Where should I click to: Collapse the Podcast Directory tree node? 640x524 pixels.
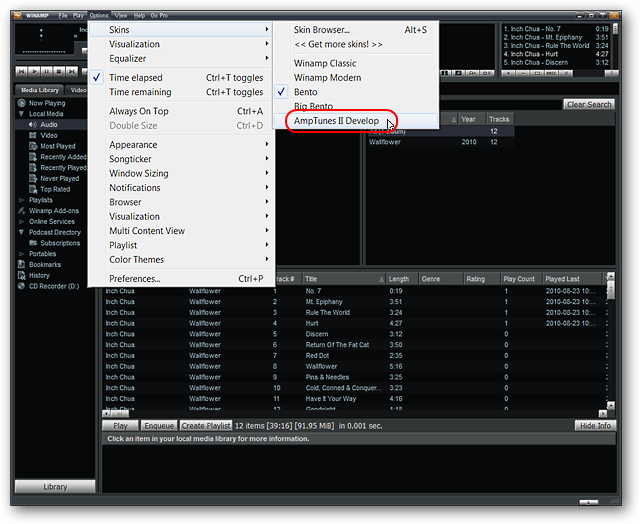[x=21, y=232]
